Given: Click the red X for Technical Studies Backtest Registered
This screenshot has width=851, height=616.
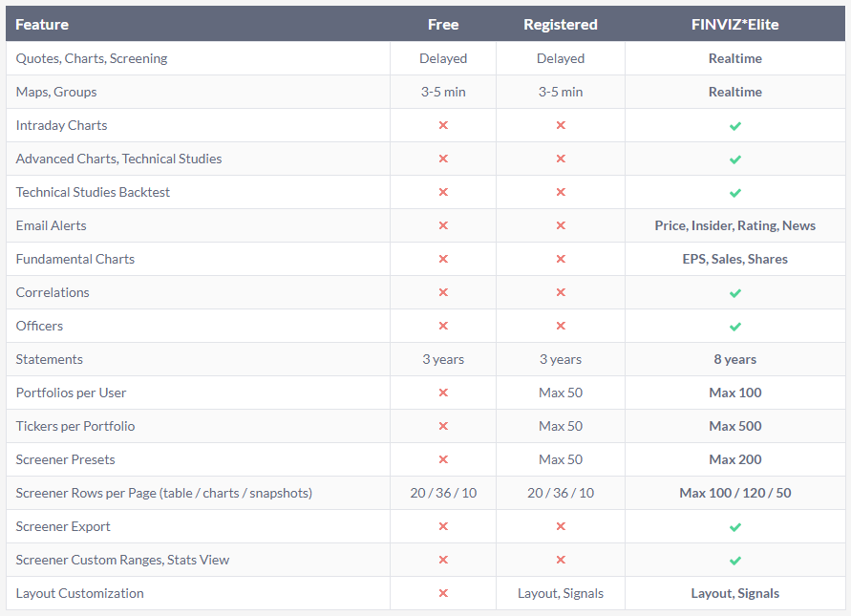Looking at the screenshot, I should 561,192.
